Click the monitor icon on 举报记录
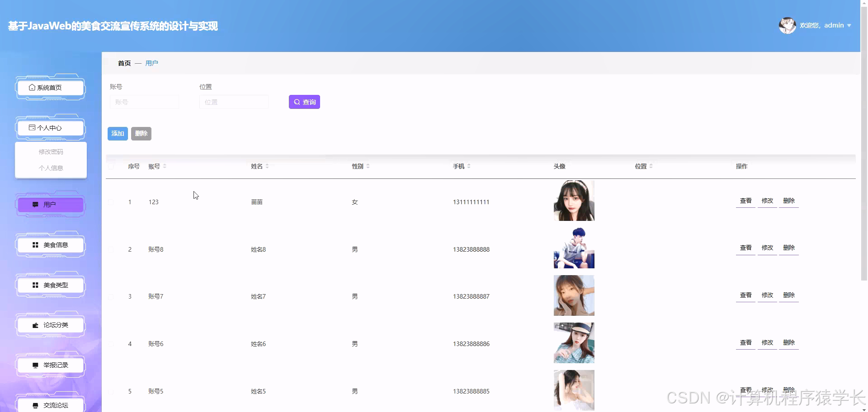The image size is (868, 412). [x=35, y=365]
